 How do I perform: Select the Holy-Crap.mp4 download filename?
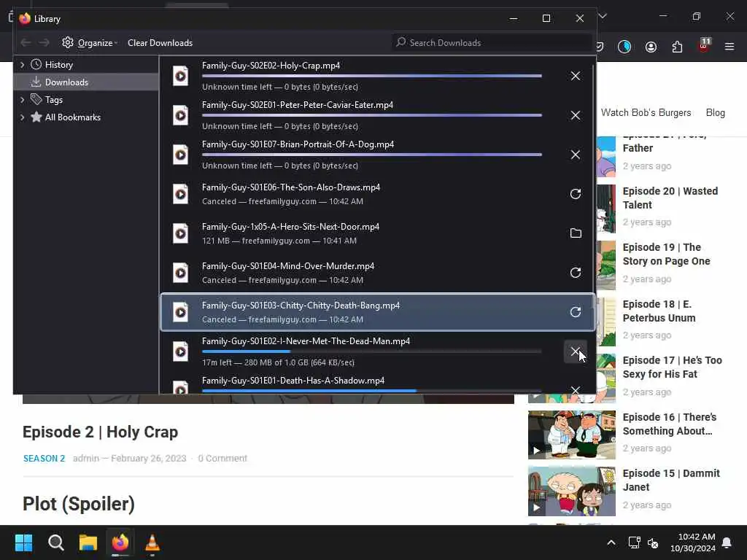coord(271,66)
